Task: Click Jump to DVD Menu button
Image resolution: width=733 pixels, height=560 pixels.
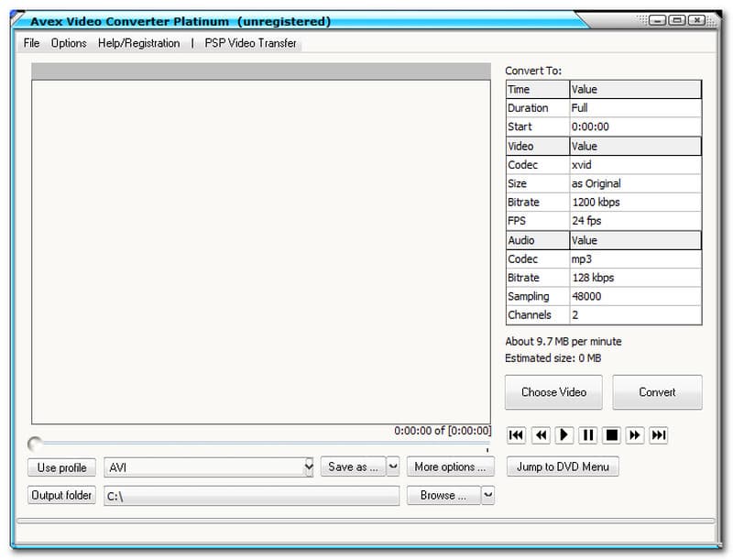Action: (x=563, y=467)
